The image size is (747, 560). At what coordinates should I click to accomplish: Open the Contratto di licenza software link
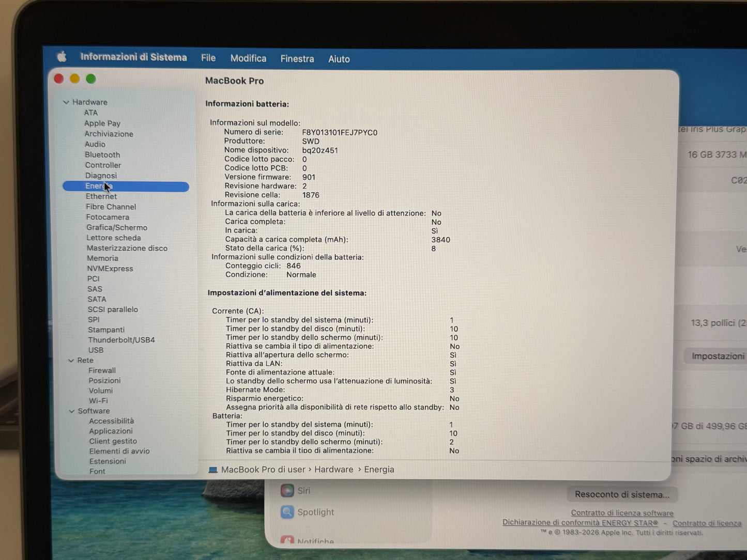622,513
